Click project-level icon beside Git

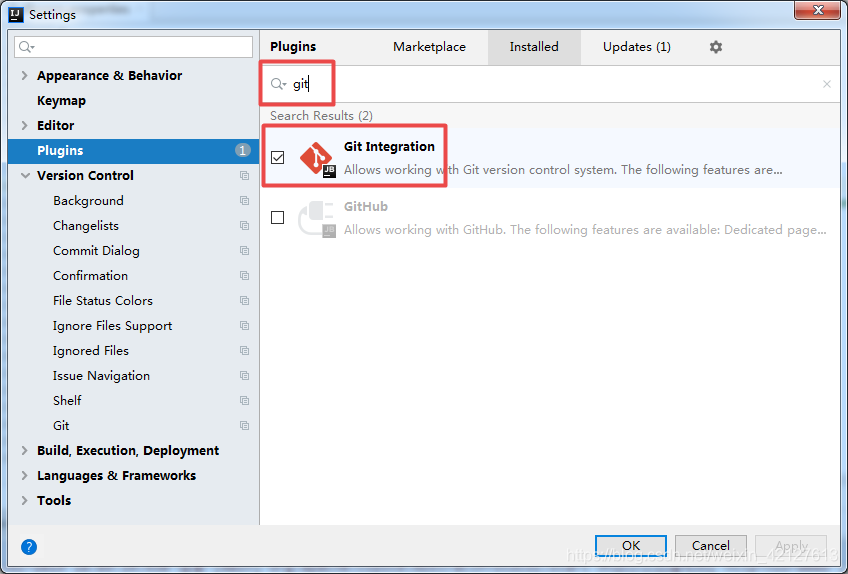(x=244, y=426)
